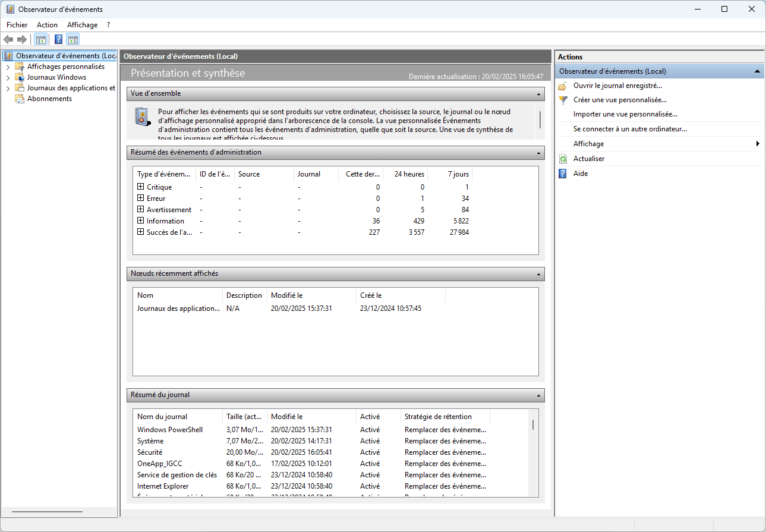Expand the Affichages personnalisés tree node
This screenshot has width=766, height=532.
pyautogui.click(x=8, y=67)
